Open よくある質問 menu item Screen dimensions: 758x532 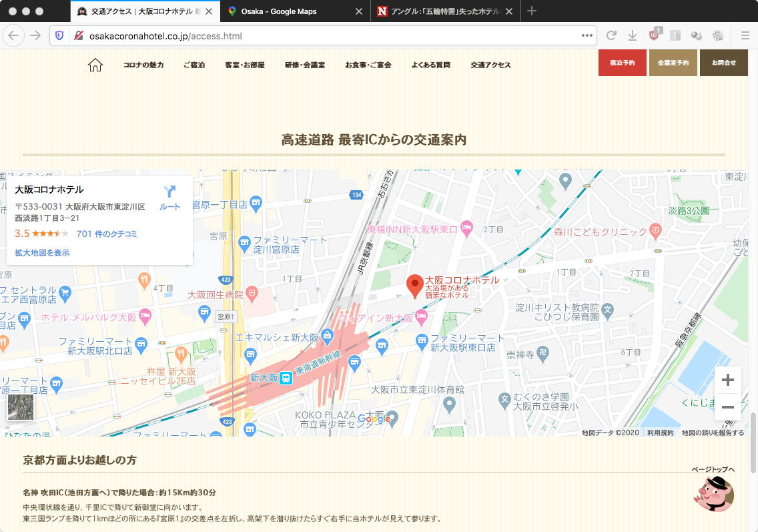click(x=431, y=65)
